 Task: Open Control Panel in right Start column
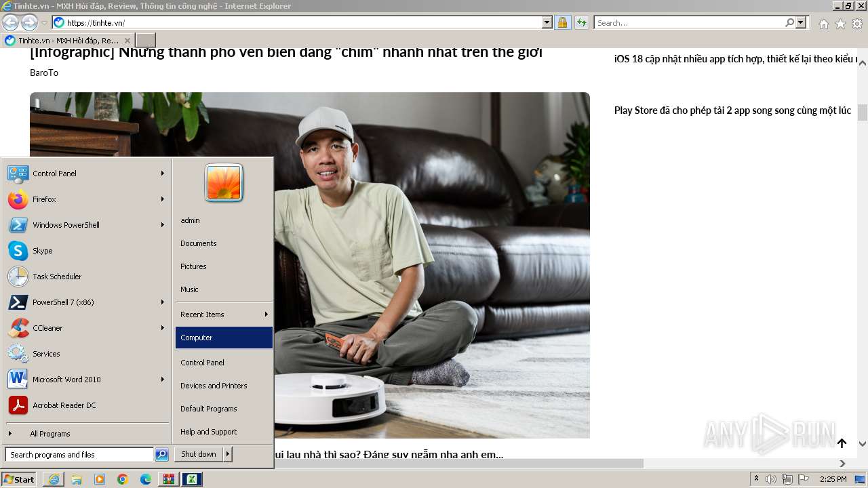coord(224,363)
